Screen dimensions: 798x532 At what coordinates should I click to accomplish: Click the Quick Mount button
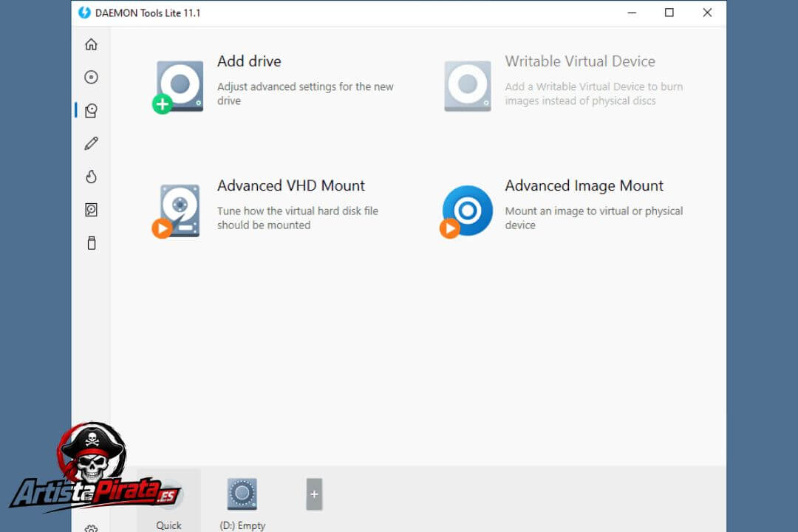[168, 502]
